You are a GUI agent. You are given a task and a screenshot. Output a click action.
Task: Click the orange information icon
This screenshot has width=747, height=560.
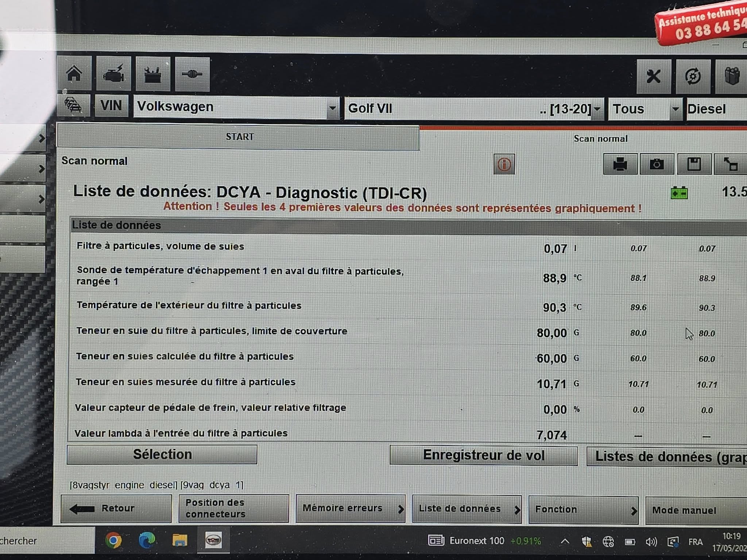point(504,164)
